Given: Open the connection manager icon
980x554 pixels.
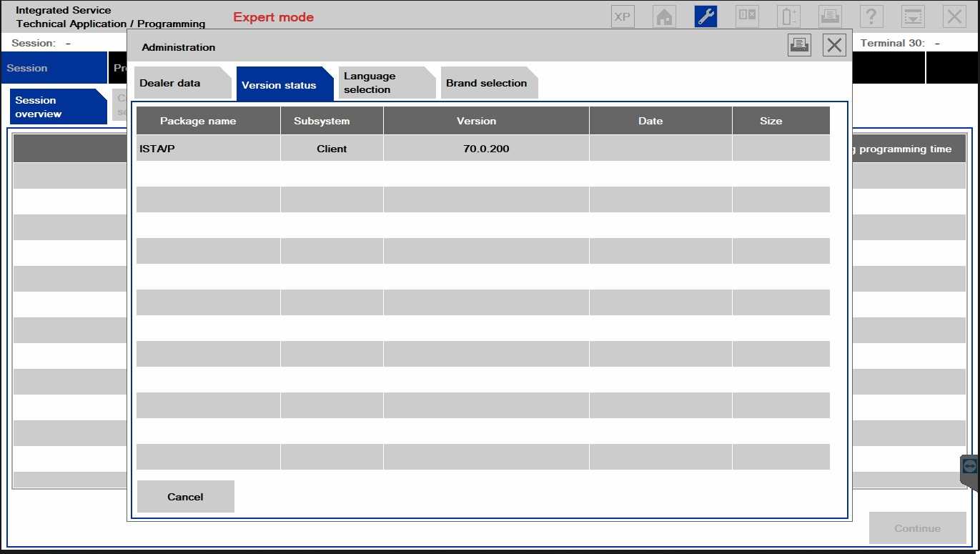Looking at the screenshot, I should pos(748,16).
